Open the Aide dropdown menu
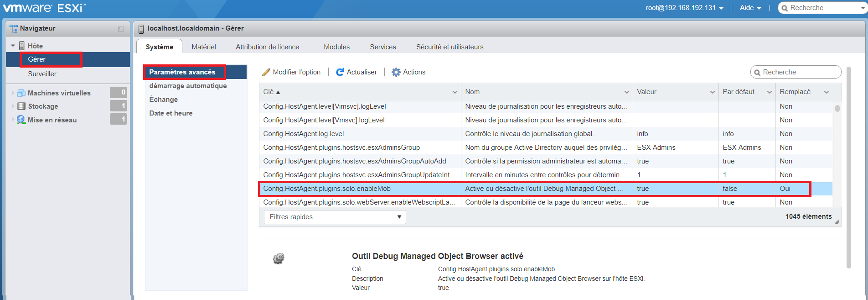The image size is (868, 300). point(750,8)
